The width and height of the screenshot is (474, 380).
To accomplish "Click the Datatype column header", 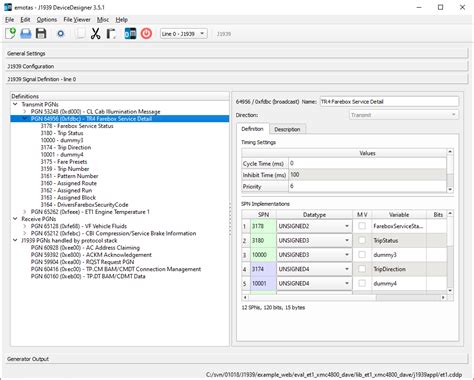I will 314,215.
